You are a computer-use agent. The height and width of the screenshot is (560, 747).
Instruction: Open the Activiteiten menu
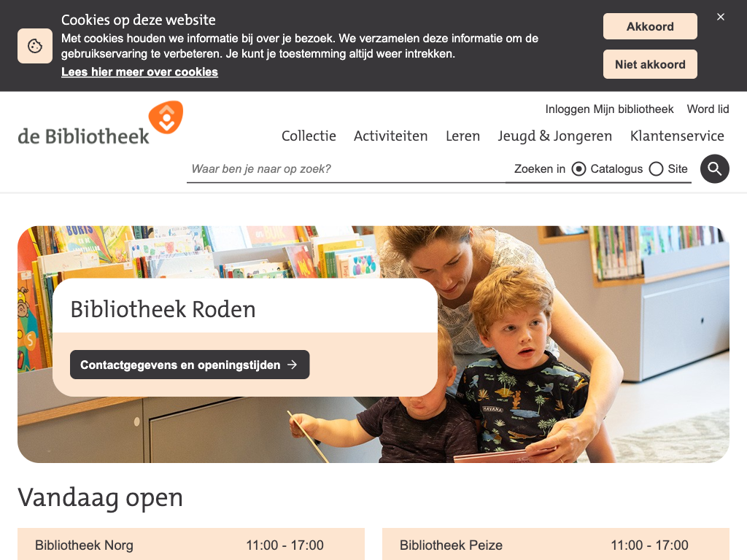391,136
